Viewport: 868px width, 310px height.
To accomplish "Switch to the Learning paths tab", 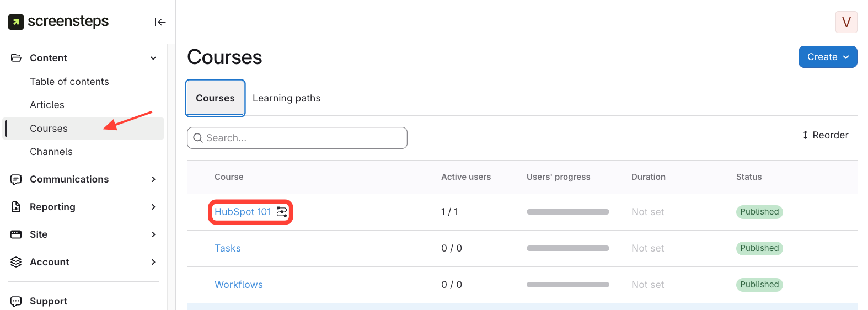I will pyautogui.click(x=286, y=98).
